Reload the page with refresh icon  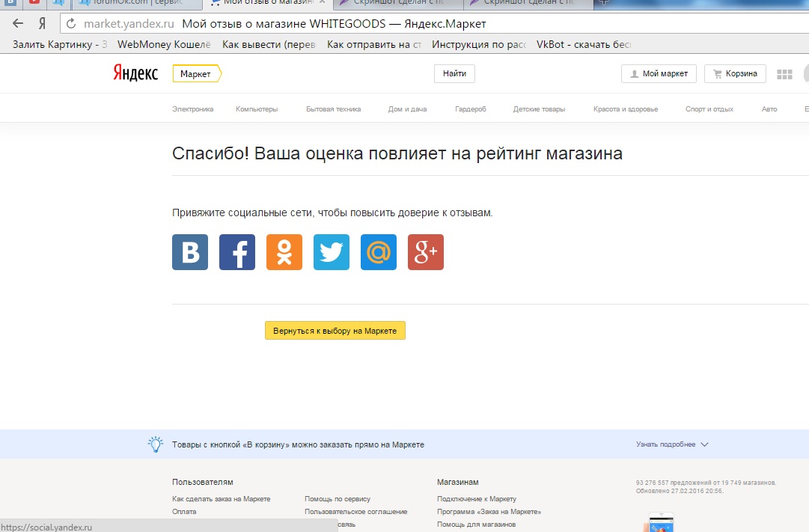point(71,24)
